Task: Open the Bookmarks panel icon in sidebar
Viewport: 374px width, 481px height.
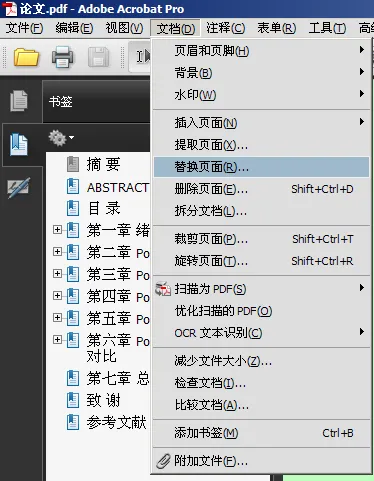Action: click(x=19, y=145)
